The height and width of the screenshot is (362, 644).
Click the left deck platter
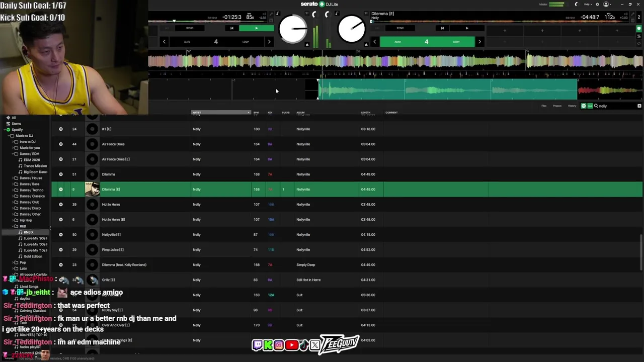293,29
